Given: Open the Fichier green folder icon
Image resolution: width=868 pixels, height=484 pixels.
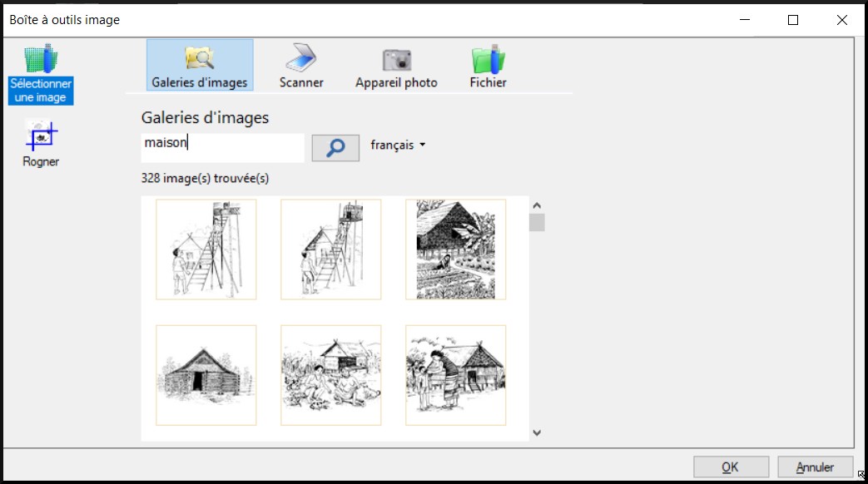Looking at the screenshot, I should 488,58.
